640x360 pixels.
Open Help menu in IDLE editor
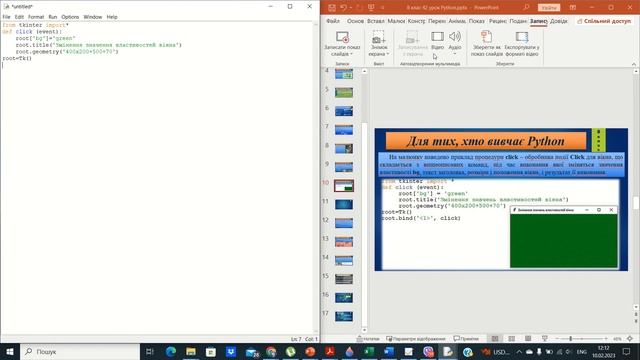tap(112, 17)
